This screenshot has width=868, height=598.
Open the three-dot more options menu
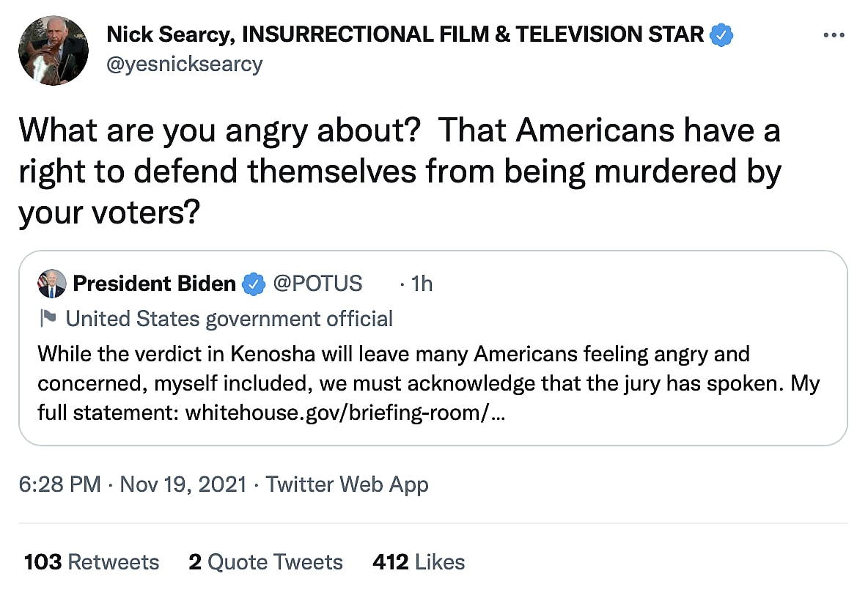(834, 35)
